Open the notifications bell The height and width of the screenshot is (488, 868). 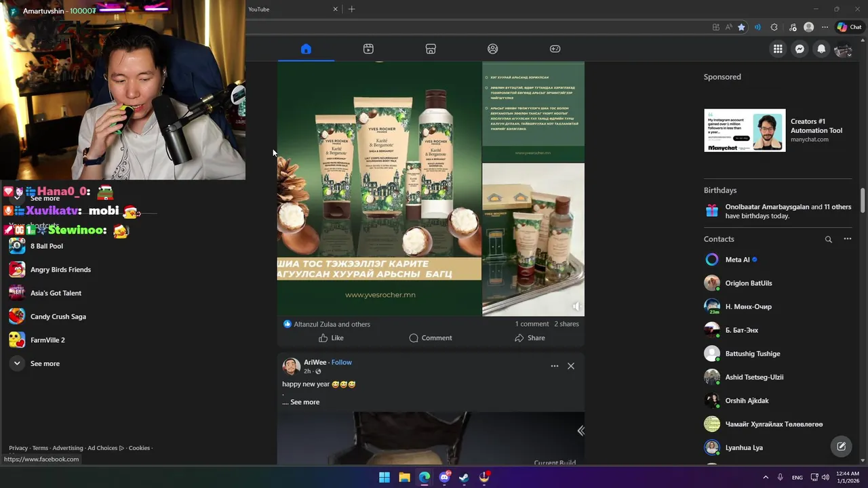point(821,49)
